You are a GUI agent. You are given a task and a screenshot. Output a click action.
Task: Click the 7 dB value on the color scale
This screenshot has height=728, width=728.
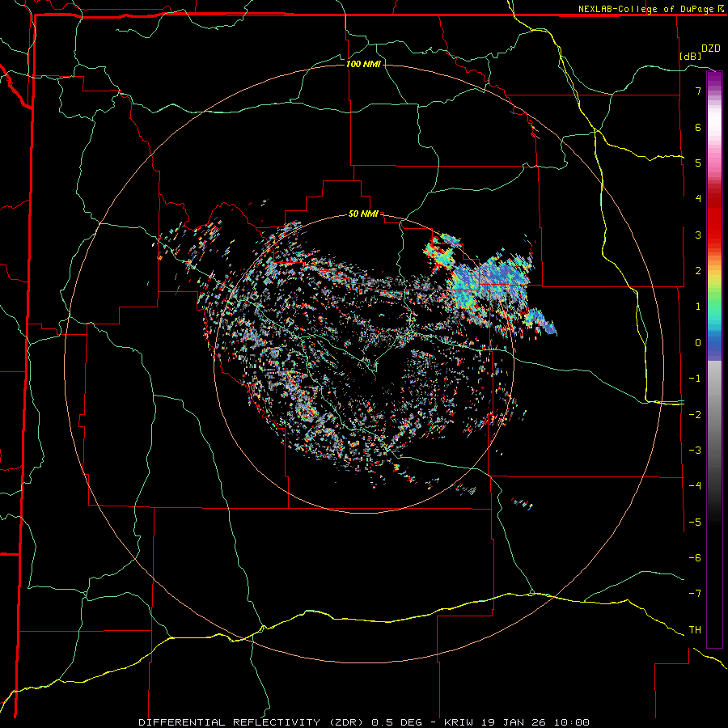pos(698,91)
